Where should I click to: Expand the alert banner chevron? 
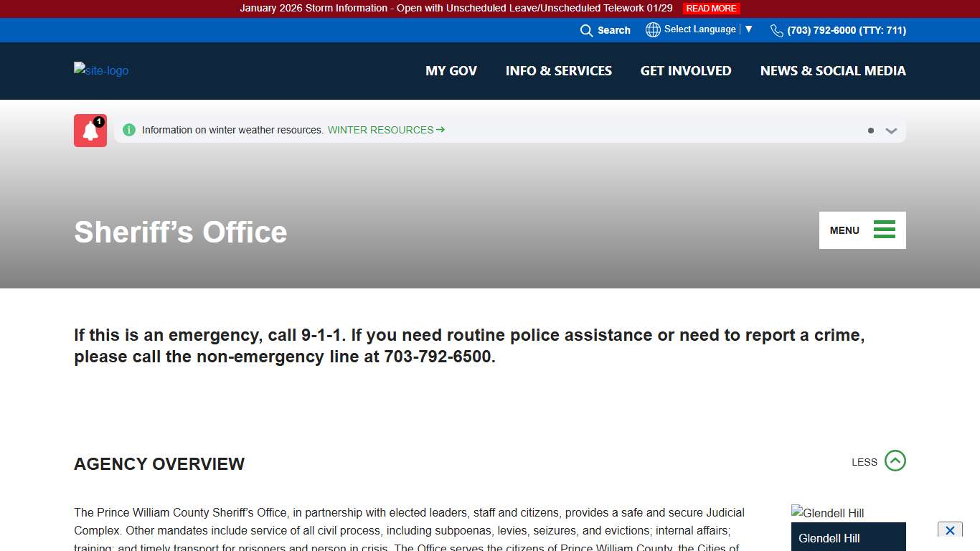pyautogui.click(x=891, y=131)
